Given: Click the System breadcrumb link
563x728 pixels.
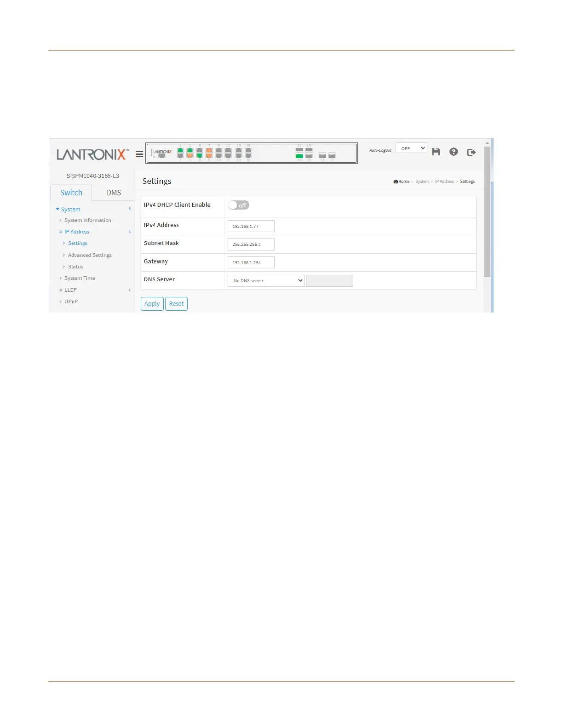Looking at the screenshot, I should (422, 182).
